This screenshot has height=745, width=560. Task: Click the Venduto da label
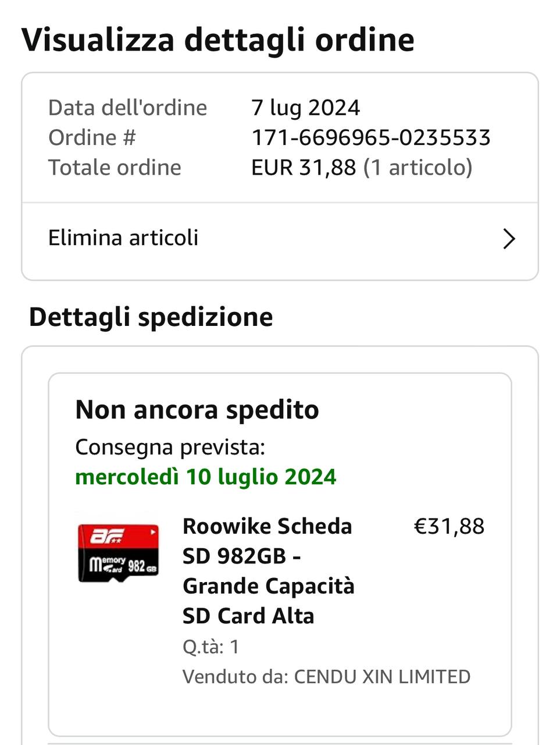tap(236, 677)
